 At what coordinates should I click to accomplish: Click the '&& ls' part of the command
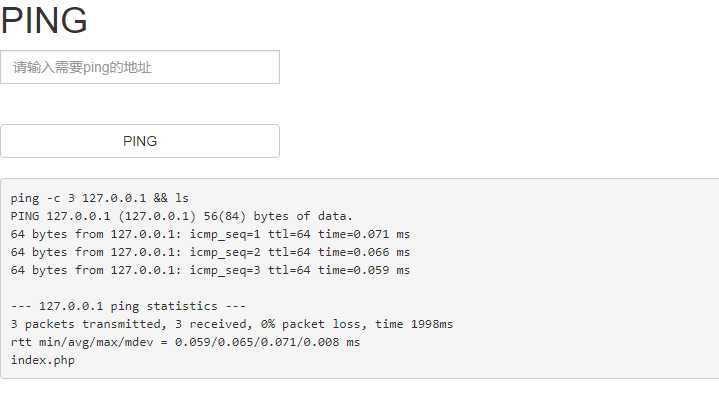171,198
